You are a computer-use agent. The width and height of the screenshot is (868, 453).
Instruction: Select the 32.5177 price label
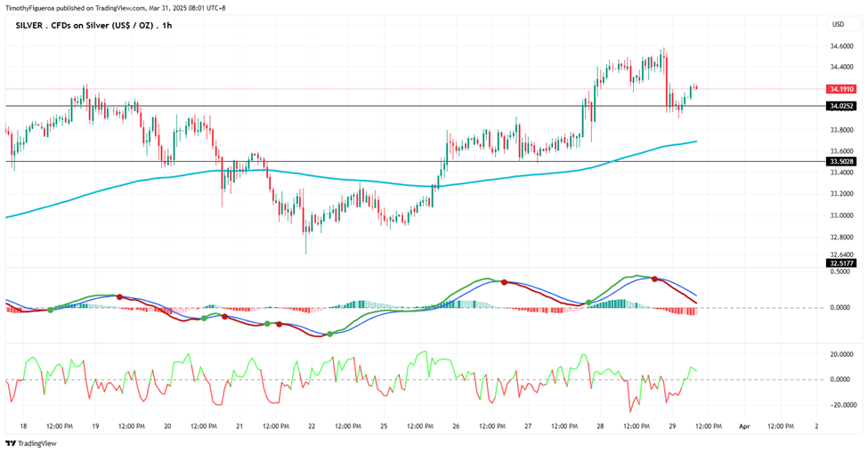[841, 263]
